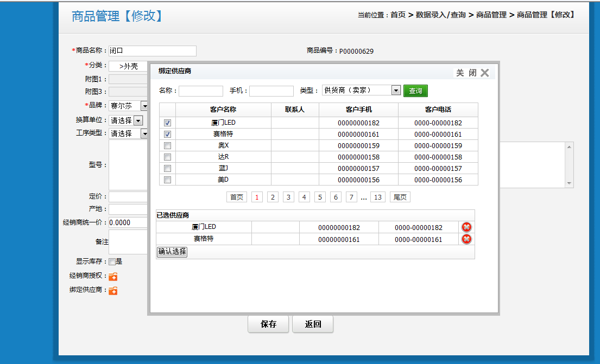Open the 类型 supplier type dropdown
This screenshot has width=600, height=364.
coord(396,91)
